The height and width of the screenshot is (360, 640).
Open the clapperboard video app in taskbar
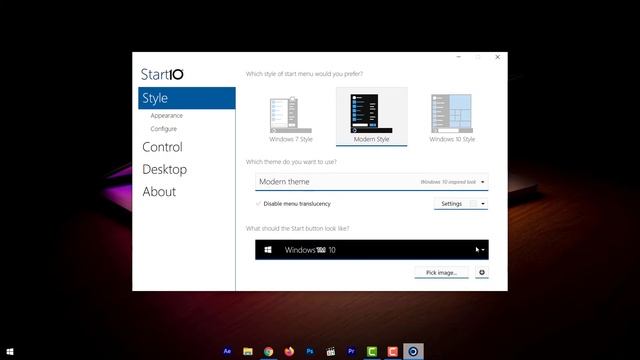(331, 351)
